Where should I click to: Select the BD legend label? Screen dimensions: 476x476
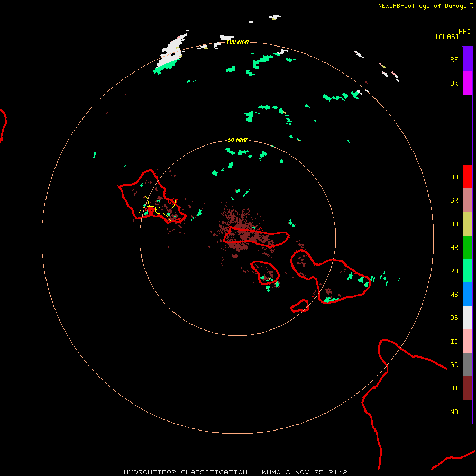pos(454,224)
